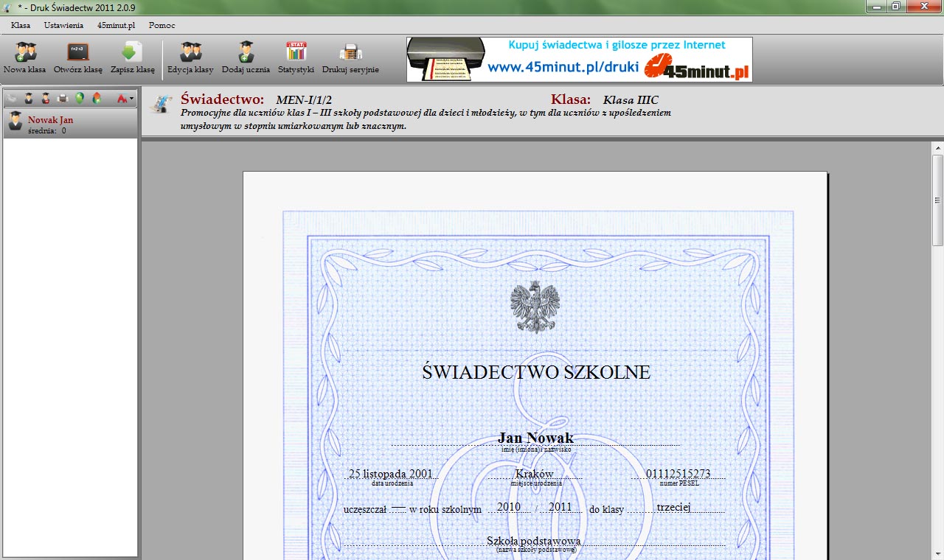The width and height of the screenshot is (944, 560).
Task: Click the birth date 25 listopada 2001
Action: coord(391,474)
